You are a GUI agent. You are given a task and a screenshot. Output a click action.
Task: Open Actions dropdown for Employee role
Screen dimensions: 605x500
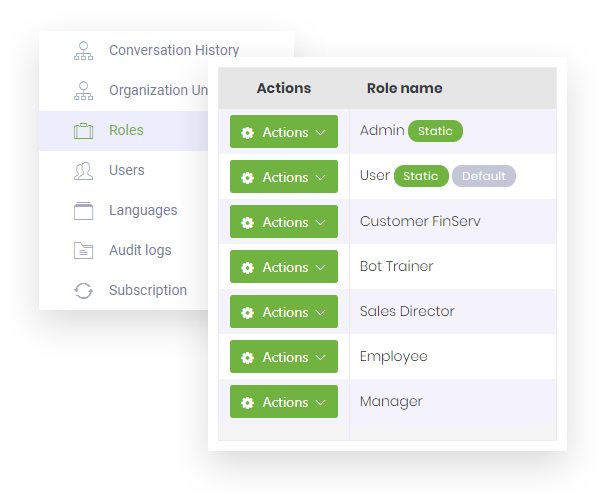[x=284, y=357]
